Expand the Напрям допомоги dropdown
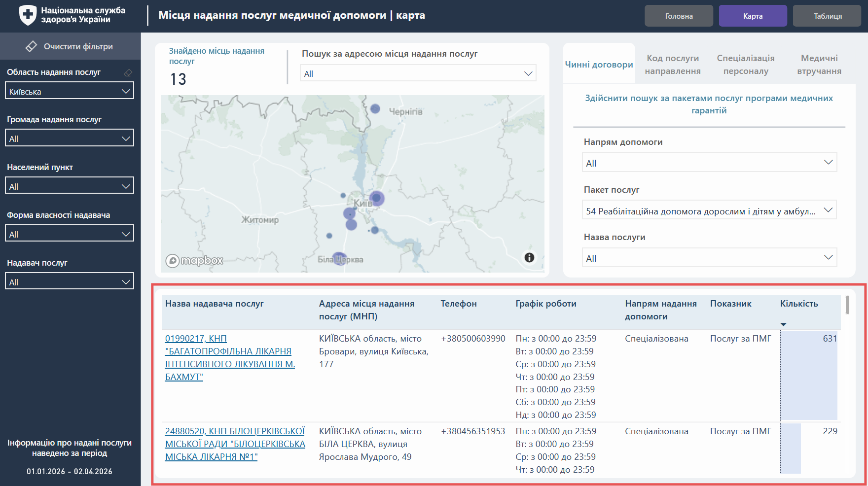Image resolution: width=868 pixels, height=486 pixels. (x=709, y=163)
